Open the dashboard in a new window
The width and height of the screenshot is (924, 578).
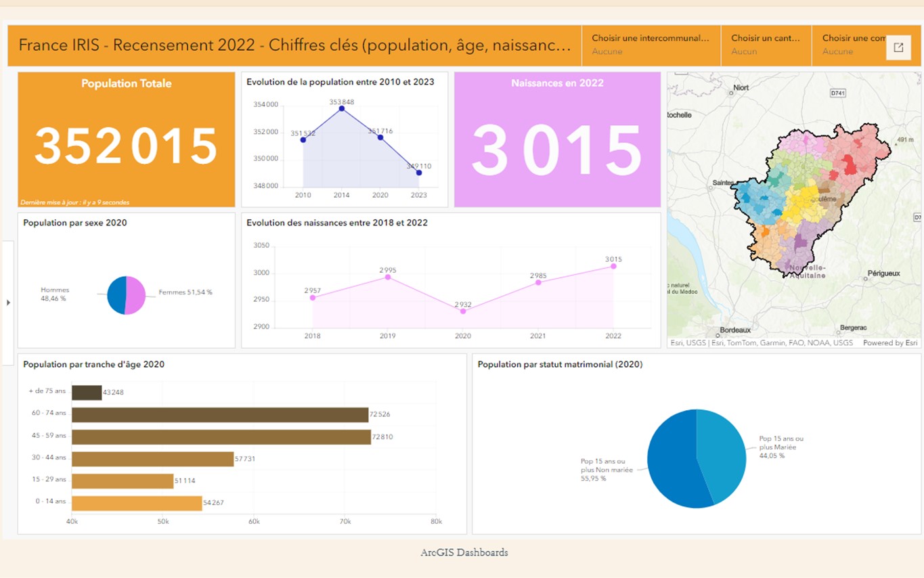(x=899, y=47)
